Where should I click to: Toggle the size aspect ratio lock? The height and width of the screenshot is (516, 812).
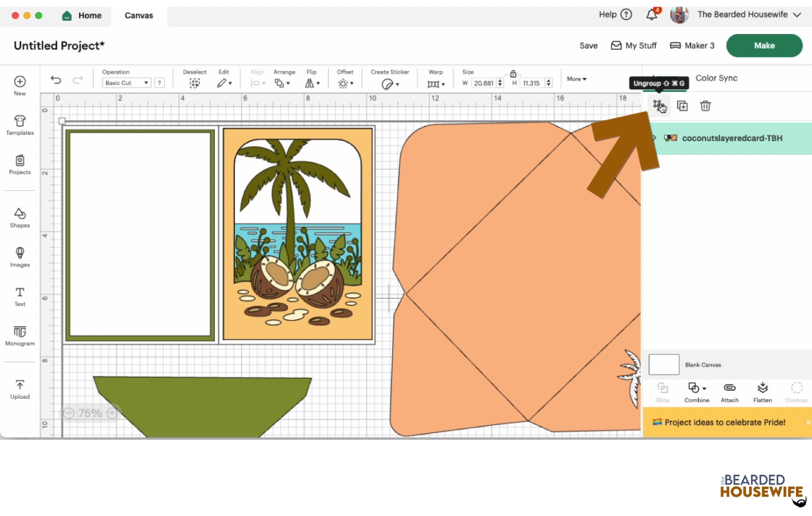pyautogui.click(x=513, y=74)
